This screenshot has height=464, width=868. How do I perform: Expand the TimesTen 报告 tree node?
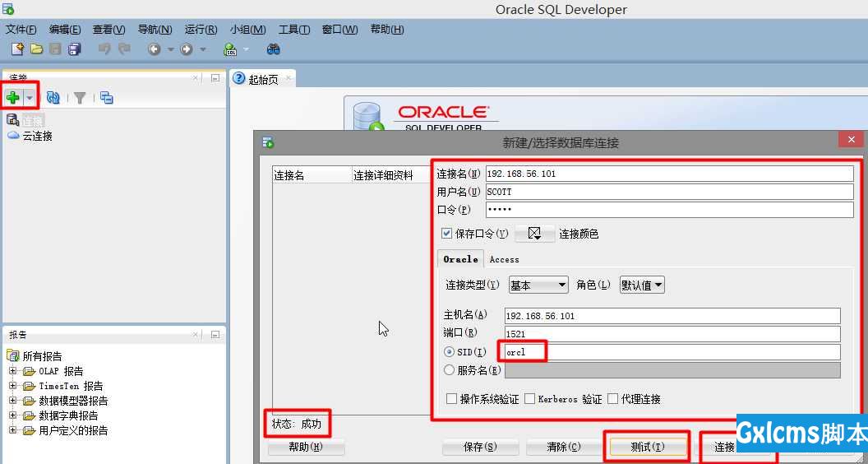[12, 385]
